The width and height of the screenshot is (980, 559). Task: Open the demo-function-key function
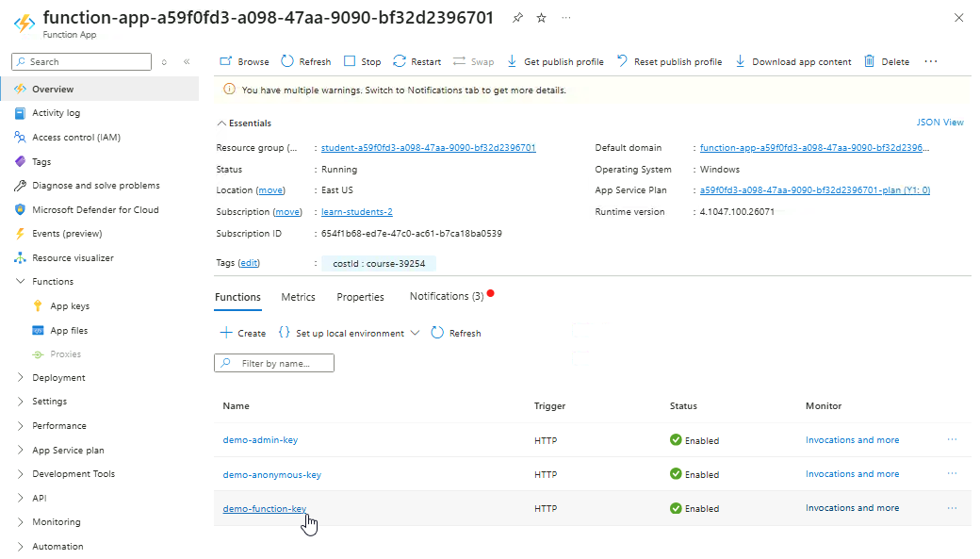coord(264,509)
